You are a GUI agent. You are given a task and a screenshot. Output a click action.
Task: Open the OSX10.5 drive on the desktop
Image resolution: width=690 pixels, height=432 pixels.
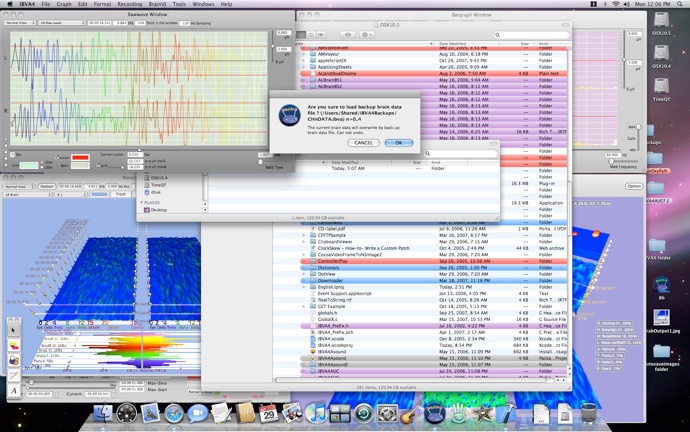[x=661, y=20]
